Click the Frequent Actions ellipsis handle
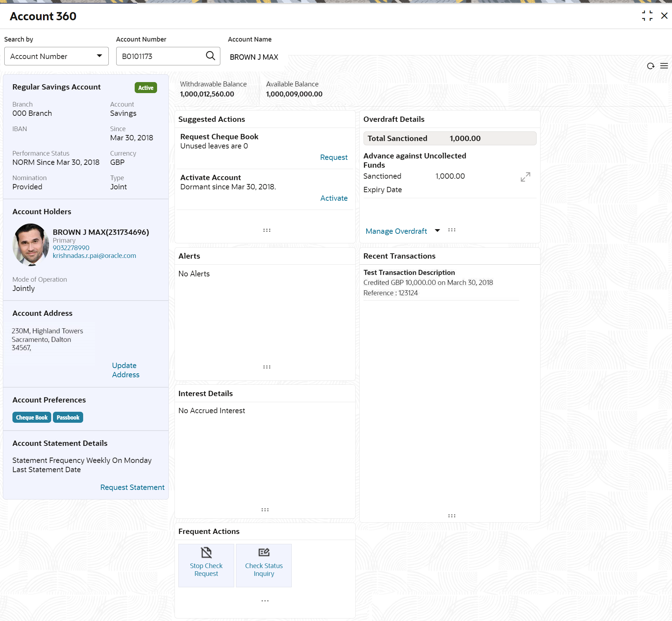672x621 pixels. click(x=265, y=601)
